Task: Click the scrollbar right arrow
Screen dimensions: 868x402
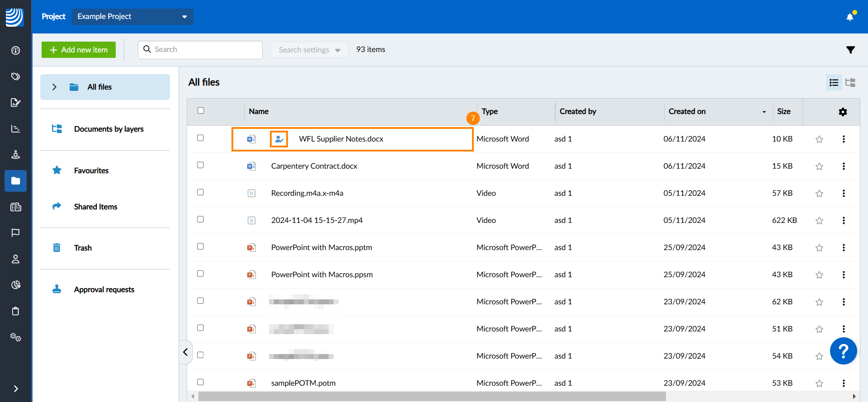Action: (854, 396)
